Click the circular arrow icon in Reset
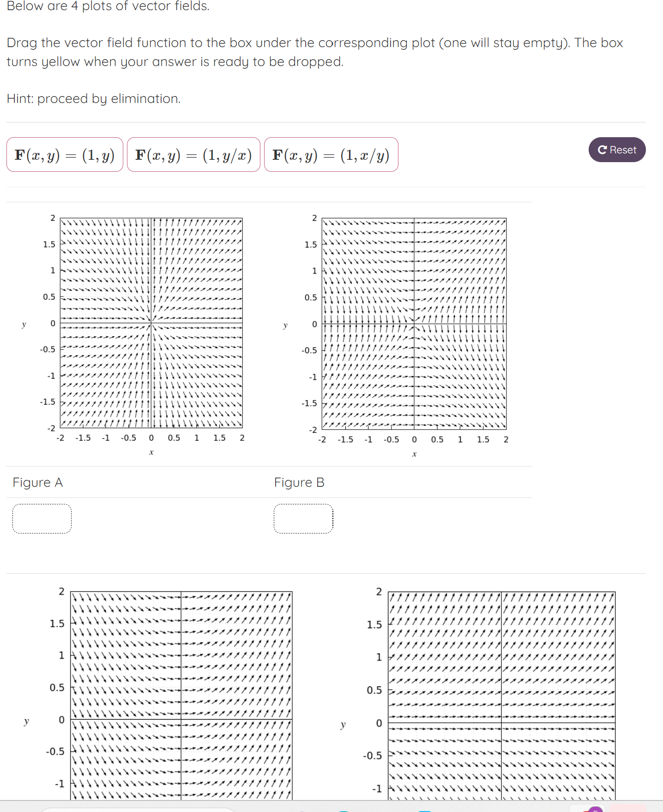Viewport: 663px width, 812px height. click(x=602, y=150)
